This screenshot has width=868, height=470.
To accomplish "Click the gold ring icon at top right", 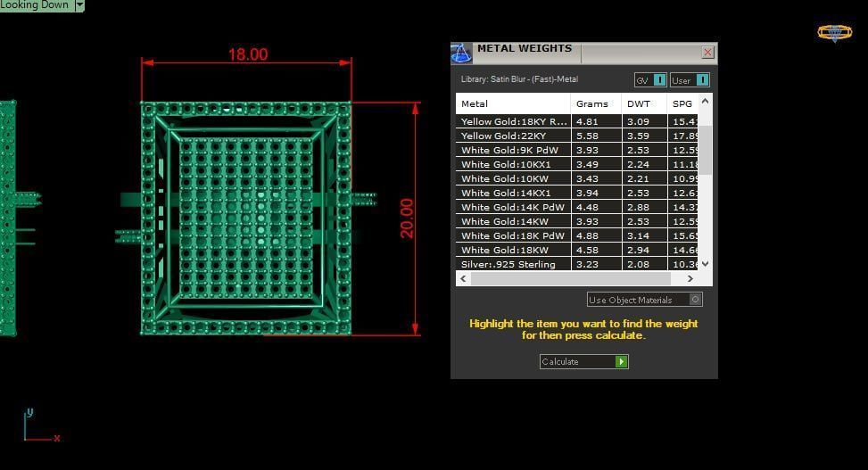I will pos(835,33).
